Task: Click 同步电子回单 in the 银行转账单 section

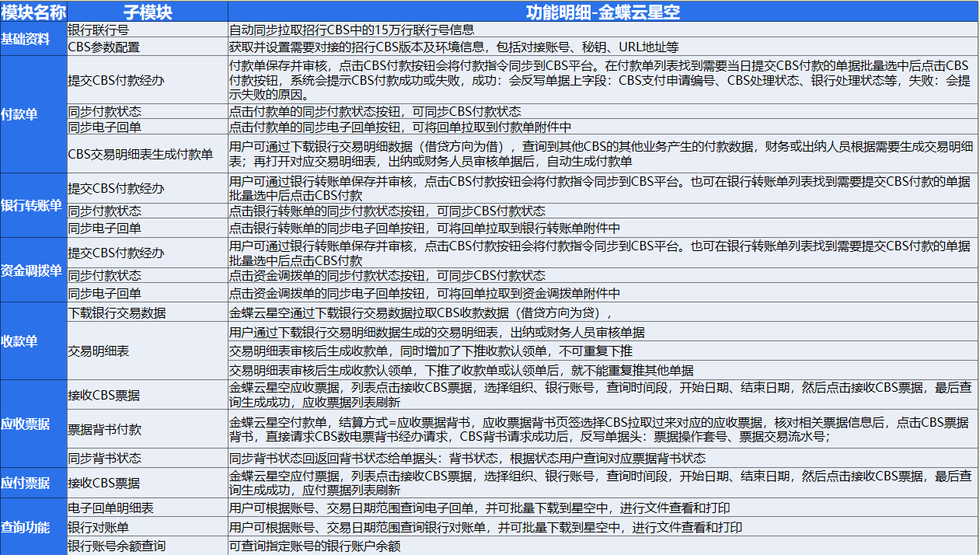Action: point(148,228)
